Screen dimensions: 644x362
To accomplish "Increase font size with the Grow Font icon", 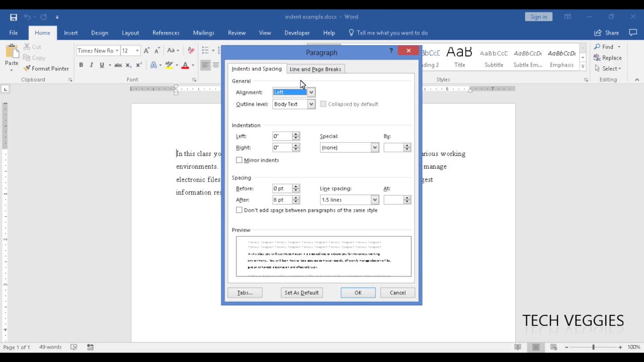I will pyautogui.click(x=146, y=51).
